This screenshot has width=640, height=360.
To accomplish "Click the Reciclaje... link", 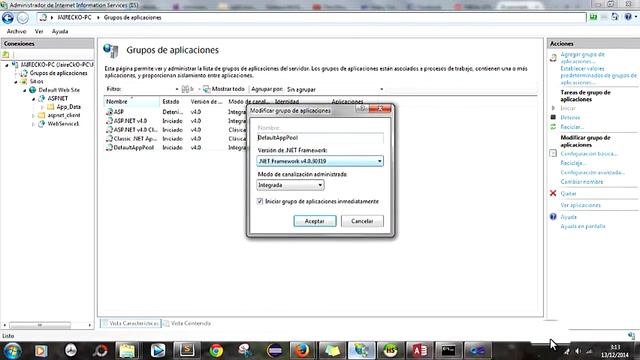I will click(x=573, y=163).
